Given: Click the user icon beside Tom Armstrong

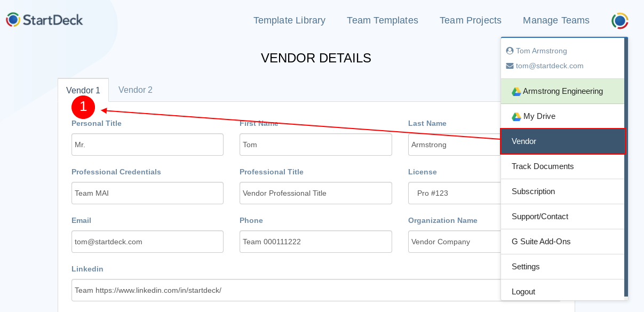Looking at the screenshot, I should tap(510, 51).
